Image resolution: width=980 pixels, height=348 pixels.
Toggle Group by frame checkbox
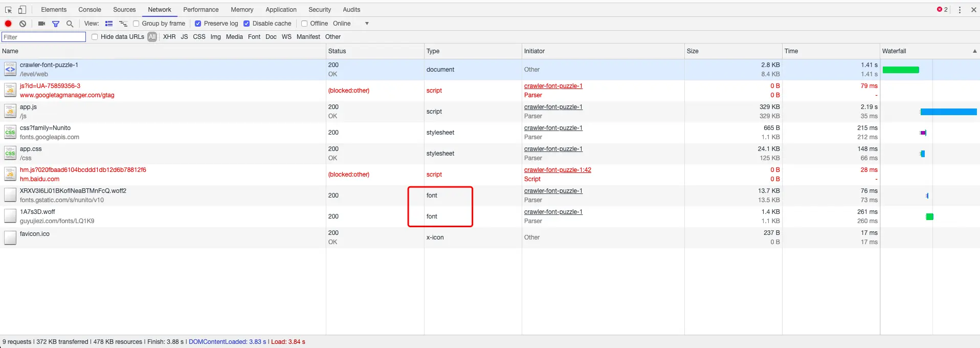(x=136, y=24)
